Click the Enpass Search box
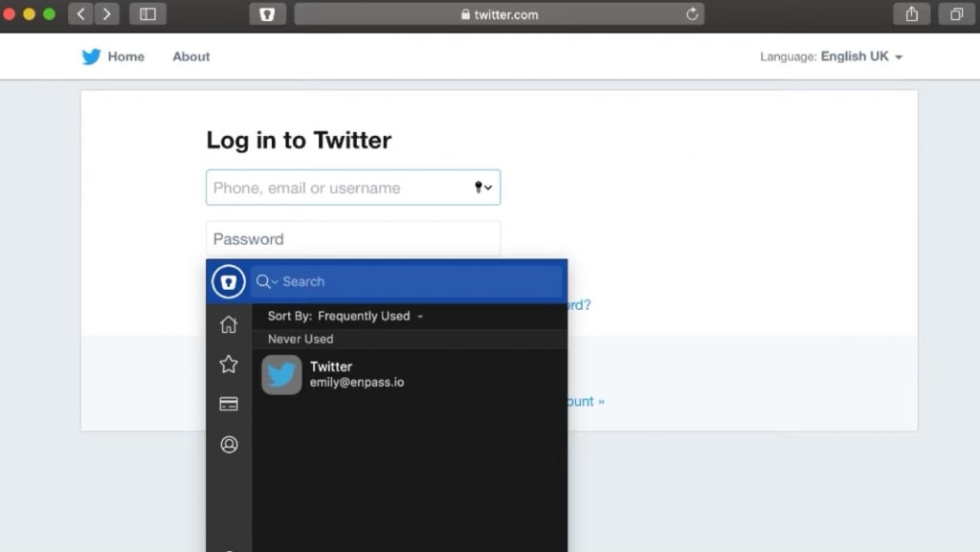The image size is (980, 552). [407, 281]
